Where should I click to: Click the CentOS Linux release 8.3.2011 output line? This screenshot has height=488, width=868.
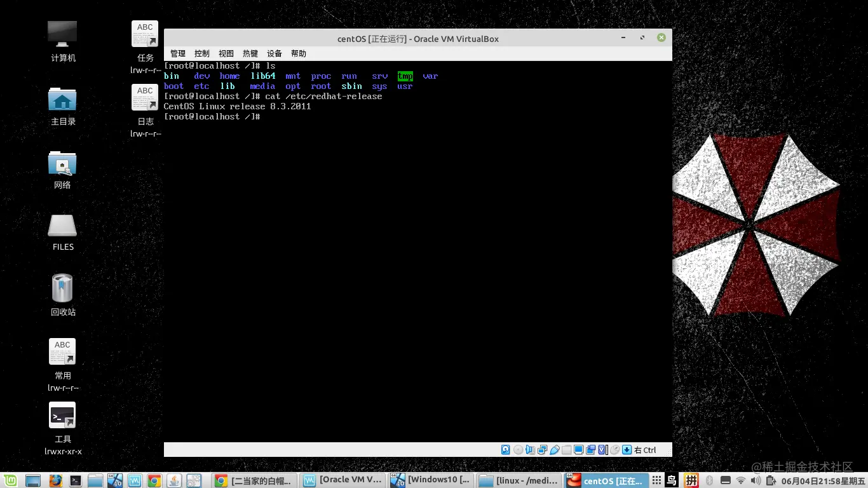point(238,107)
